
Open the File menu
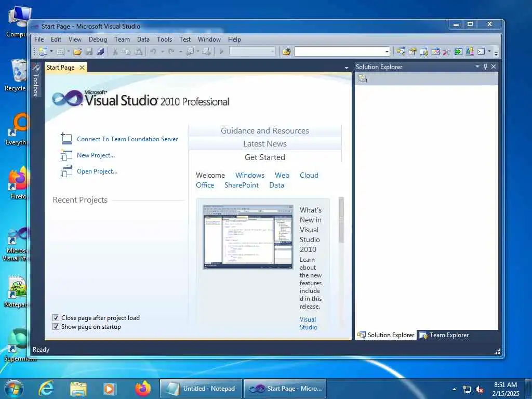click(x=39, y=39)
